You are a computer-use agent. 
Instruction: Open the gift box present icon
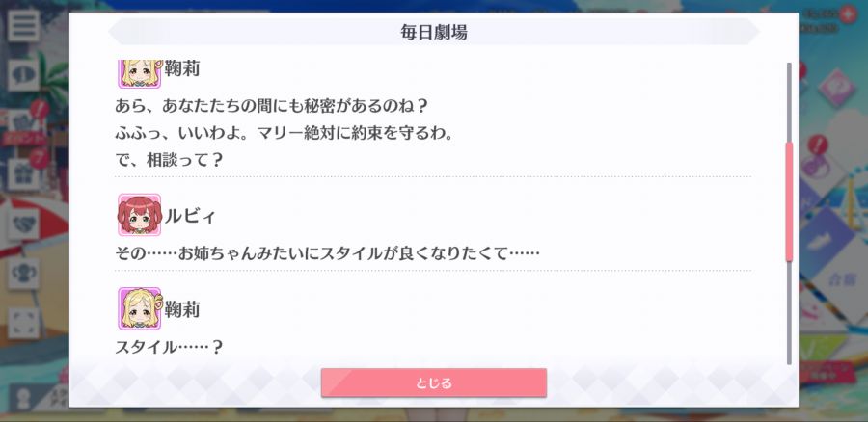[x=24, y=174]
